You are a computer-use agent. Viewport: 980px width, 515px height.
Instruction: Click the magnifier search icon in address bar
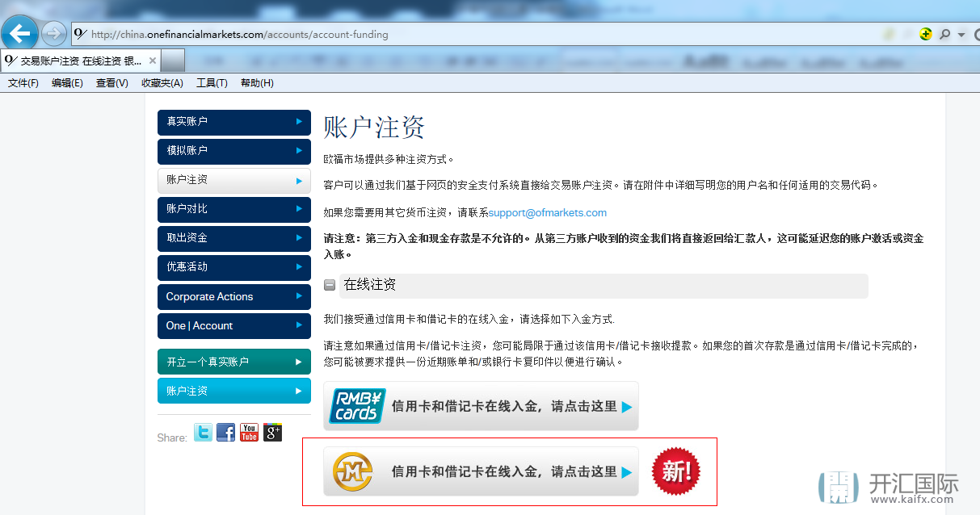(944, 35)
